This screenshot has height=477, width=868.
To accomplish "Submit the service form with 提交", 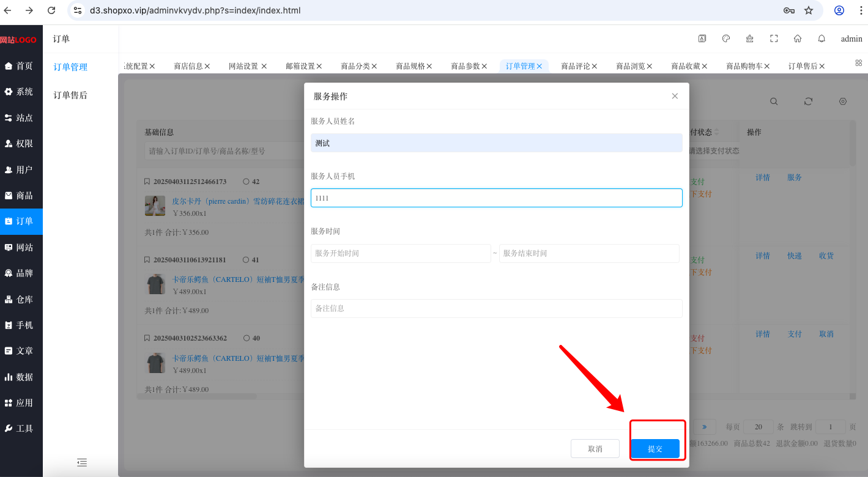I will coord(655,449).
